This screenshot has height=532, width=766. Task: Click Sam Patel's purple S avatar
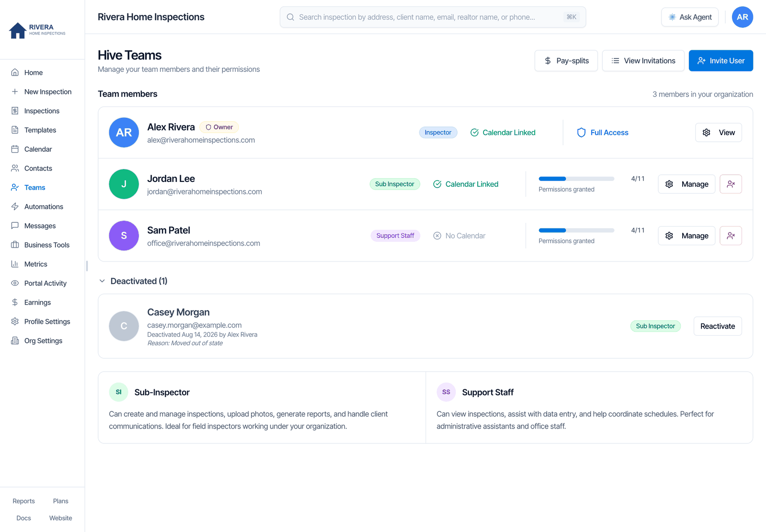pos(124,236)
